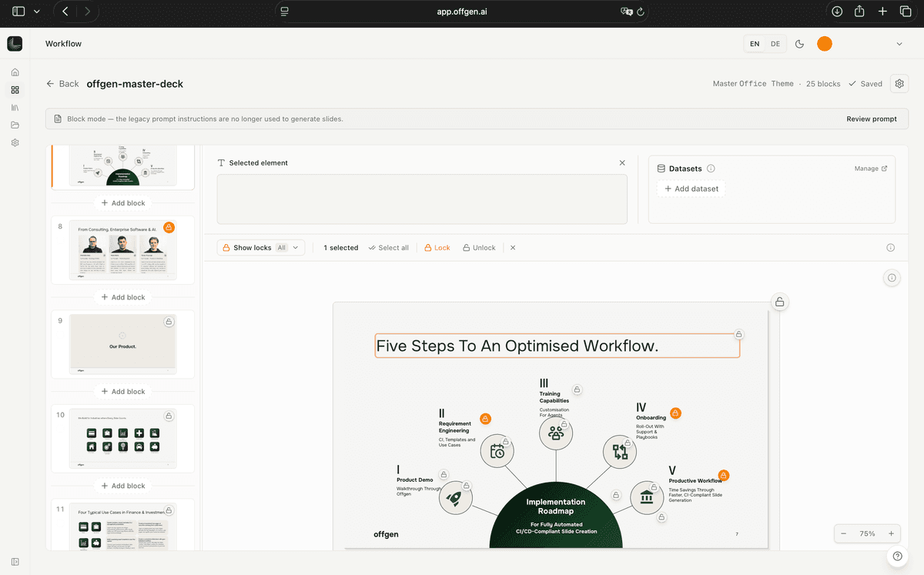The width and height of the screenshot is (924, 575).
Task: Select slide 10 thumbnail
Action: pos(123,439)
